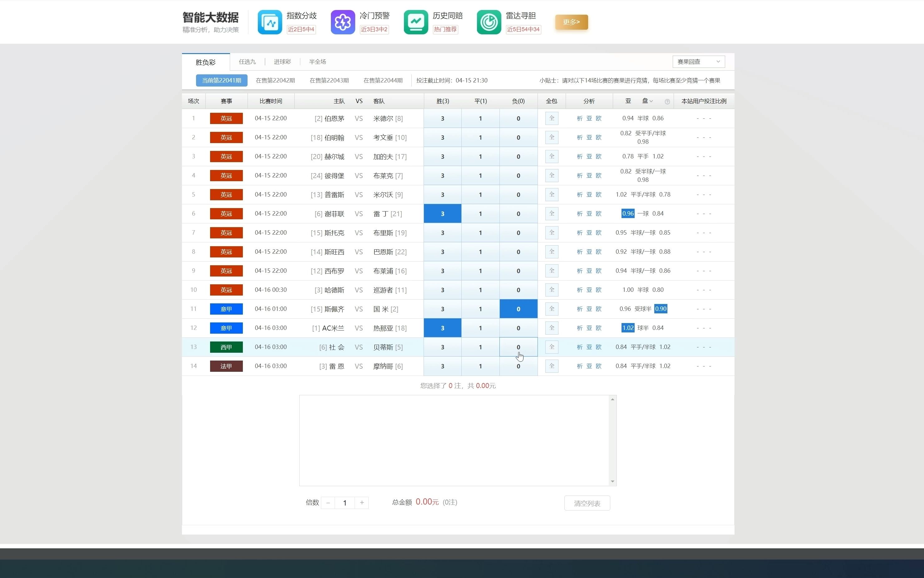Click the 西甲 league tag in row 13
924x578 pixels.
[x=226, y=347]
